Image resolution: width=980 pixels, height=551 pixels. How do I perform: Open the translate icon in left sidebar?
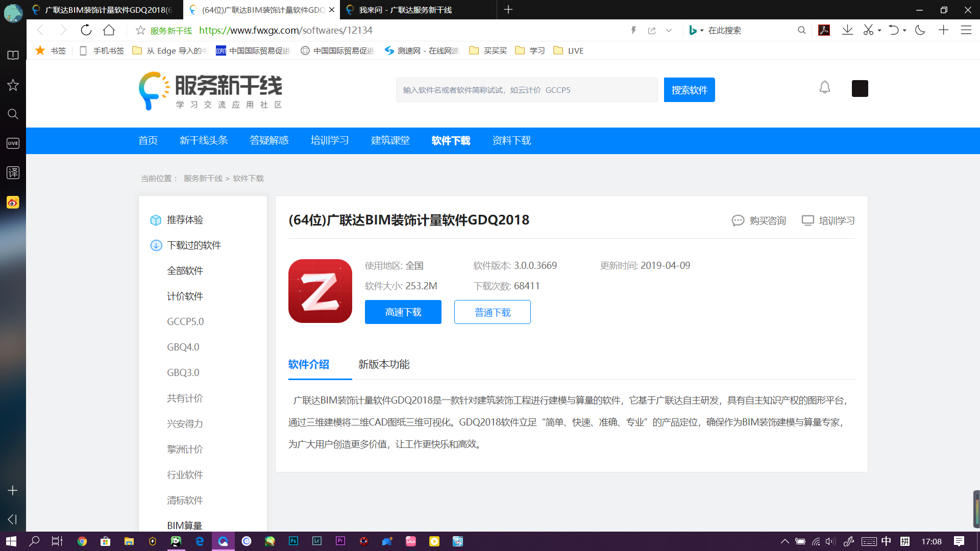tap(13, 172)
